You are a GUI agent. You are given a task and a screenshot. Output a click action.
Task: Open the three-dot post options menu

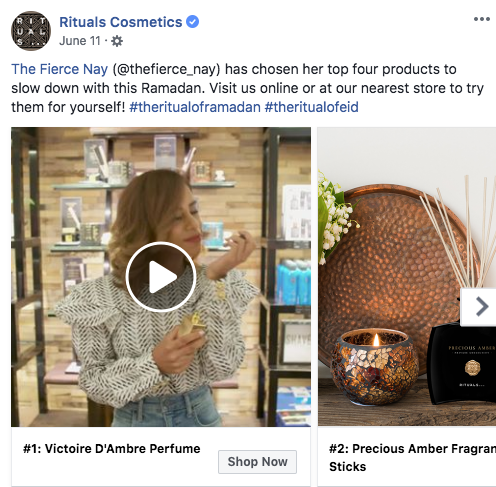click(482, 19)
